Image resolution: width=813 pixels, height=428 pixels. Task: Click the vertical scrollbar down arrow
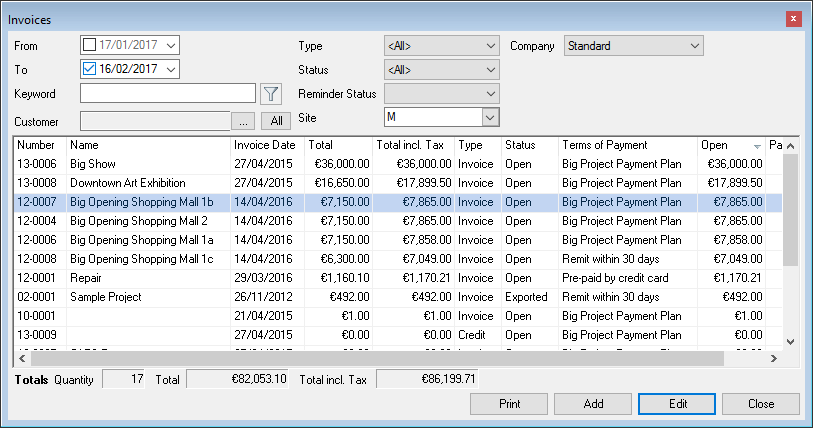pyautogui.click(x=790, y=341)
